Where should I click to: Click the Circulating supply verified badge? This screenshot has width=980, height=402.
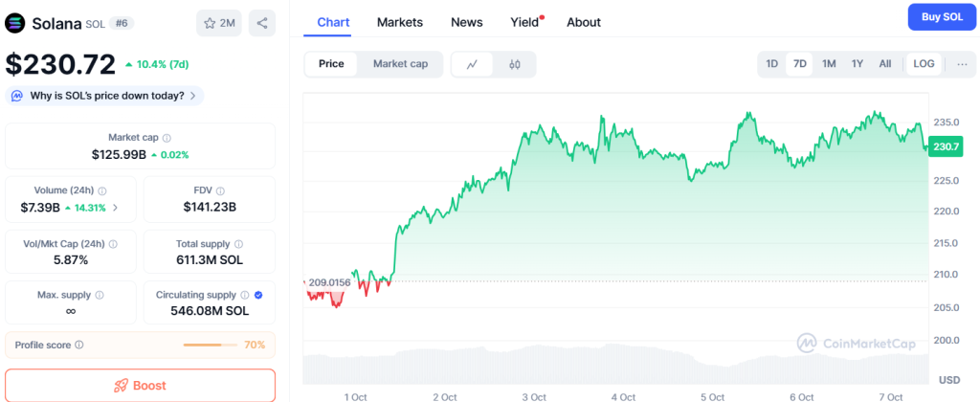click(259, 295)
